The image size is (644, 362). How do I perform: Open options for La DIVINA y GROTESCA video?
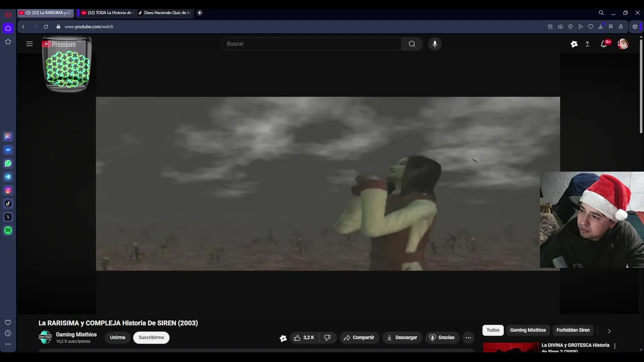coord(614,346)
